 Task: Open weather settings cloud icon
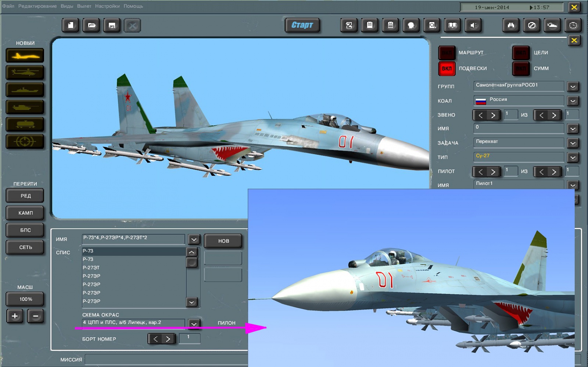point(552,25)
